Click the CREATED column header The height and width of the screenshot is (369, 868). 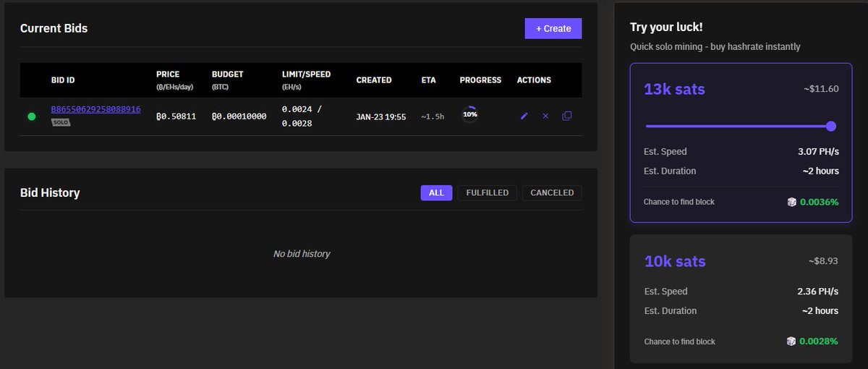coord(374,80)
